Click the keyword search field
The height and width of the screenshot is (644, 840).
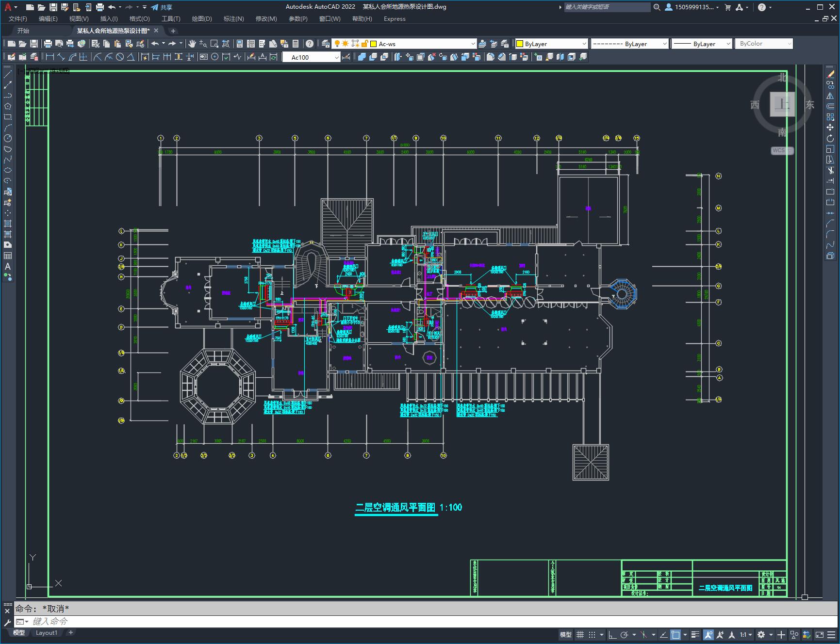tap(607, 7)
